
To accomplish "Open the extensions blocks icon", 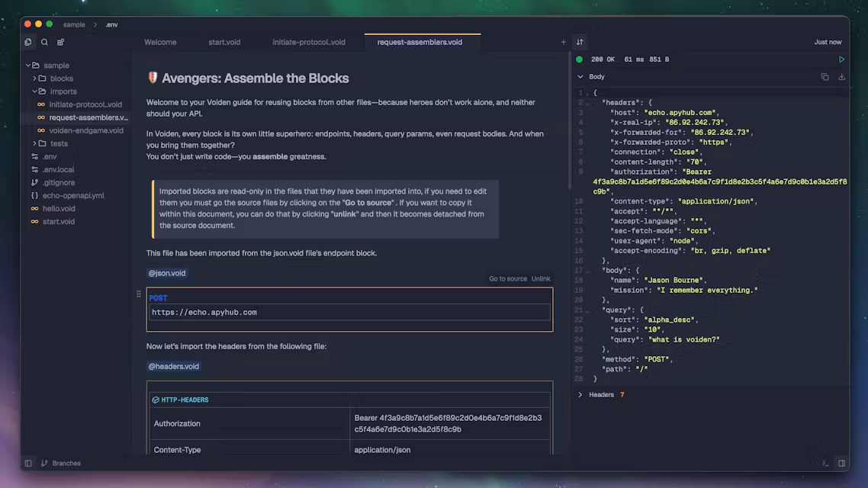I will (x=61, y=43).
